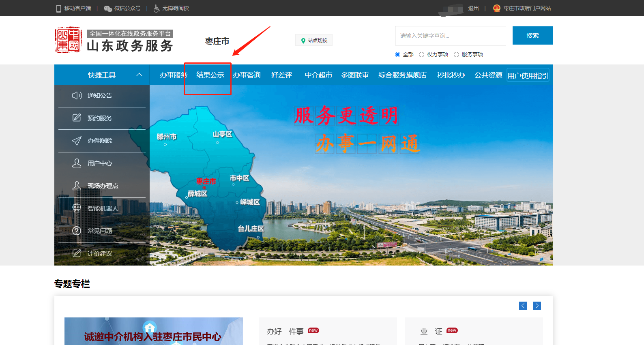
Task: Open the 结果公示 navigation tab
Action: (210, 75)
